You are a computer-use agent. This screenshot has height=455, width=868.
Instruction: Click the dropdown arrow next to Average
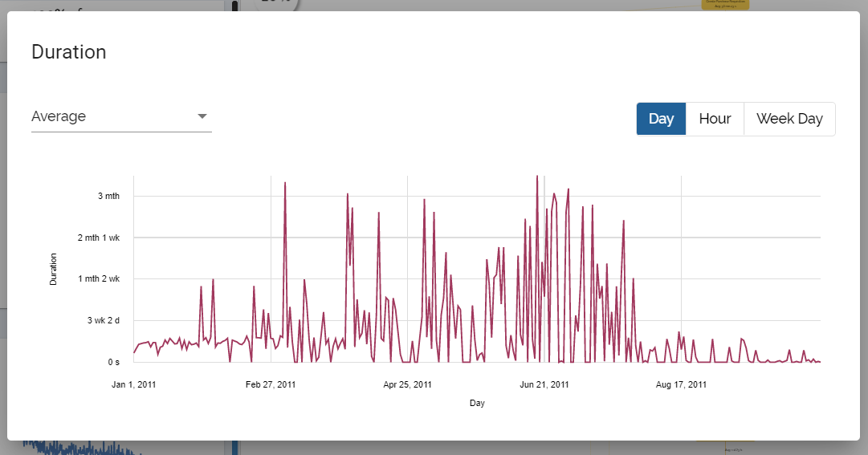pos(202,116)
